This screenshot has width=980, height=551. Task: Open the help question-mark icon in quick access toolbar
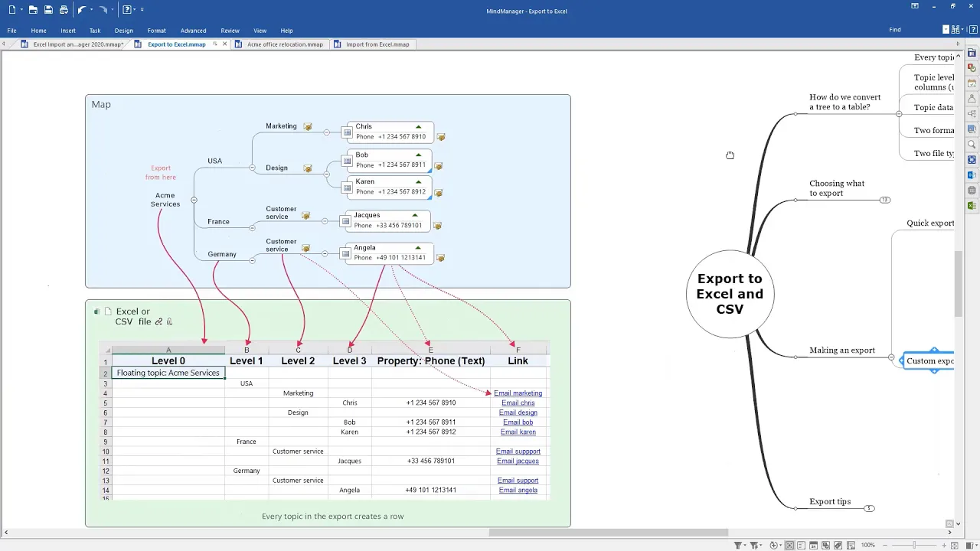coord(127,9)
